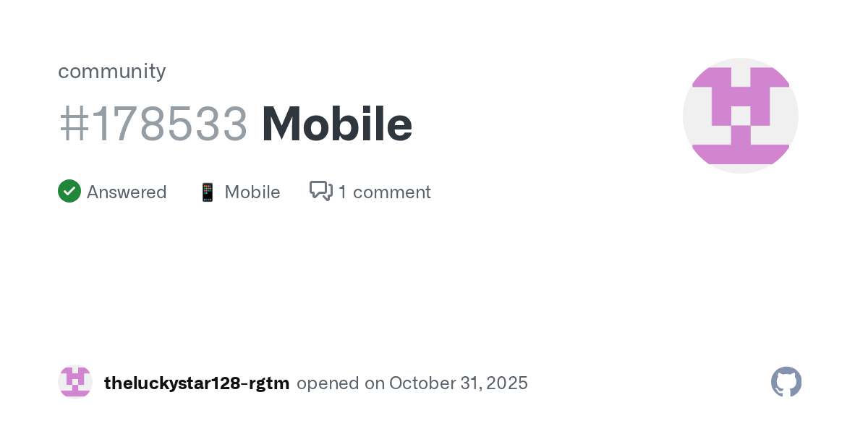Open theluckystar128-rgtm user profile

click(x=197, y=383)
